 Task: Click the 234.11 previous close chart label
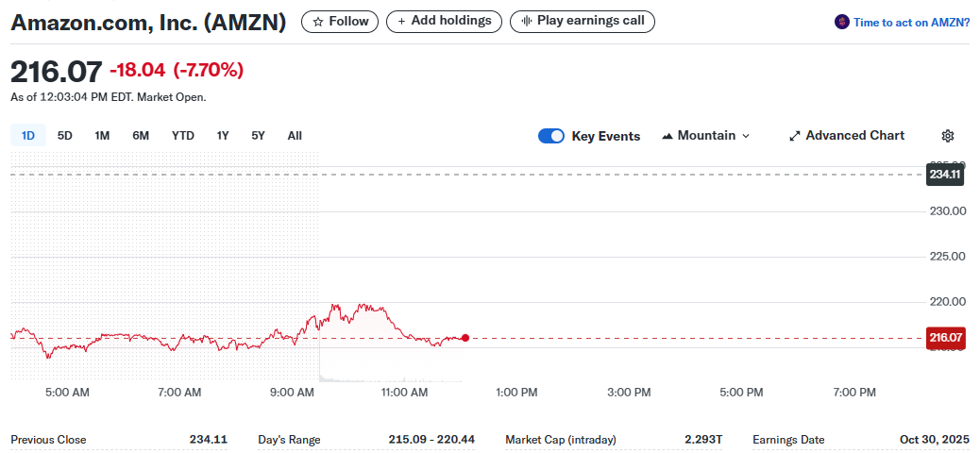pyautogui.click(x=944, y=175)
